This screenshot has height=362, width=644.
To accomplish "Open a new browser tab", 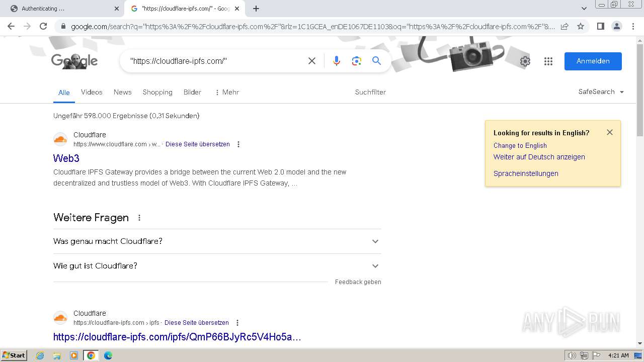I will pos(256,9).
